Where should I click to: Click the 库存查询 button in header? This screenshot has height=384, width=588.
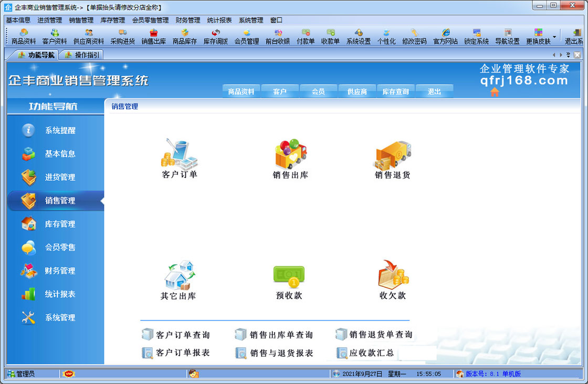click(x=395, y=91)
